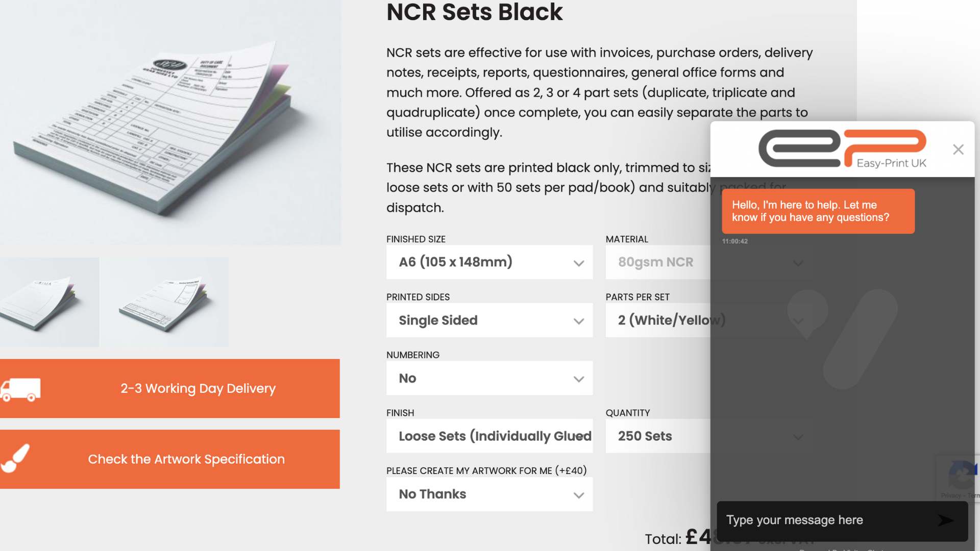Select the first NCR pad thumbnail
The image size is (980, 551).
tap(50, 302)
